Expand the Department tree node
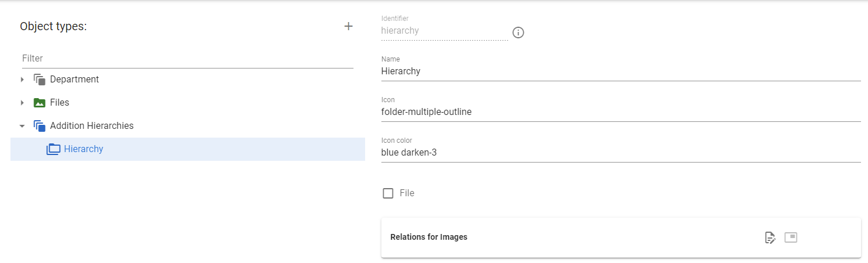868x263 pixels. [x=22, y=80]
